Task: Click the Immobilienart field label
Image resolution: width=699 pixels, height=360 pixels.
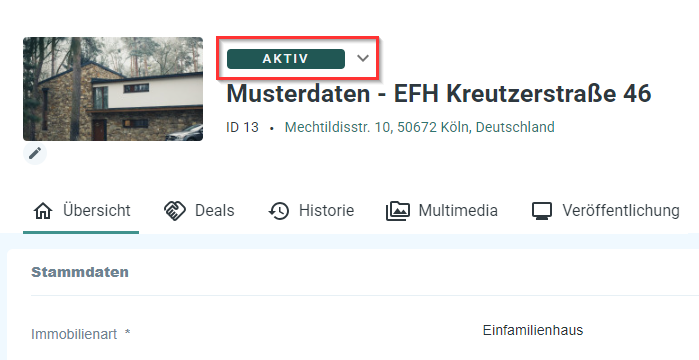Action: (81, 334)
